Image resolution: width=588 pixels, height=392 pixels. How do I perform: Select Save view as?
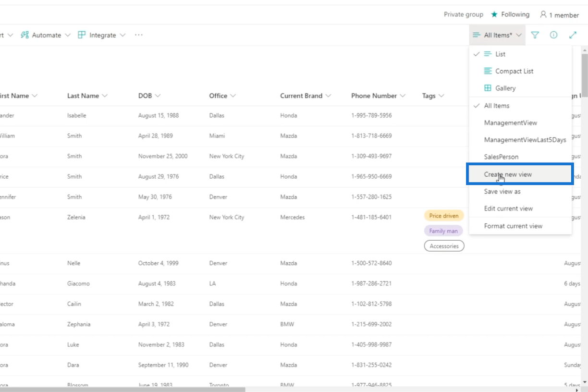click(520, 191)
